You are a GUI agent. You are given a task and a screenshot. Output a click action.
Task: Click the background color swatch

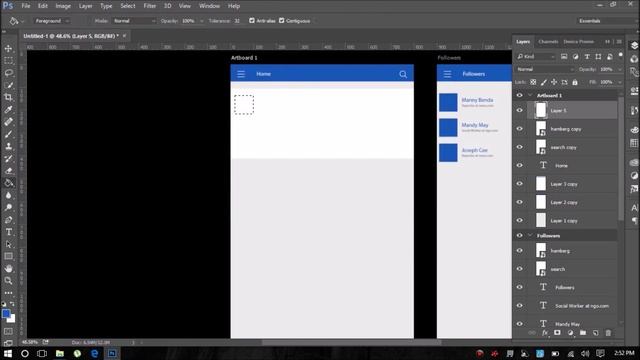tap(11, 319)
